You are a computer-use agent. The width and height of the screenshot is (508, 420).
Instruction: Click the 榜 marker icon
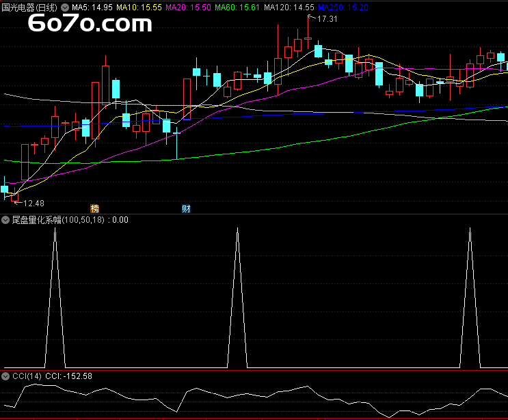(94, 209)
